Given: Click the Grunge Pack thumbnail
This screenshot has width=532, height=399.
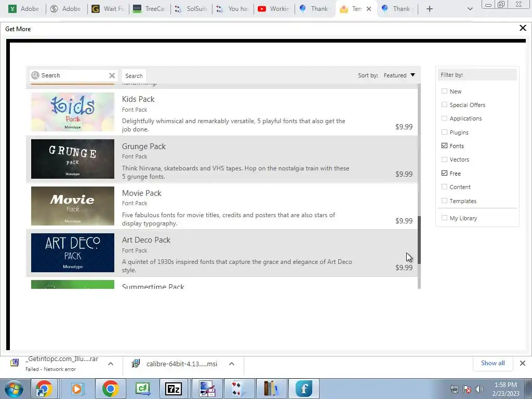Looking at the screenshot, I should 73,159.
